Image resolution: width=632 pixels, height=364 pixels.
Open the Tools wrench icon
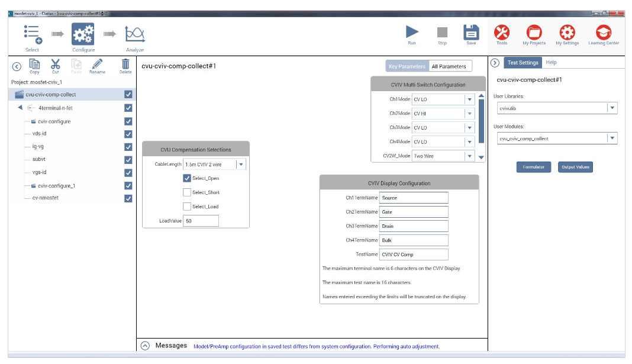501,32
